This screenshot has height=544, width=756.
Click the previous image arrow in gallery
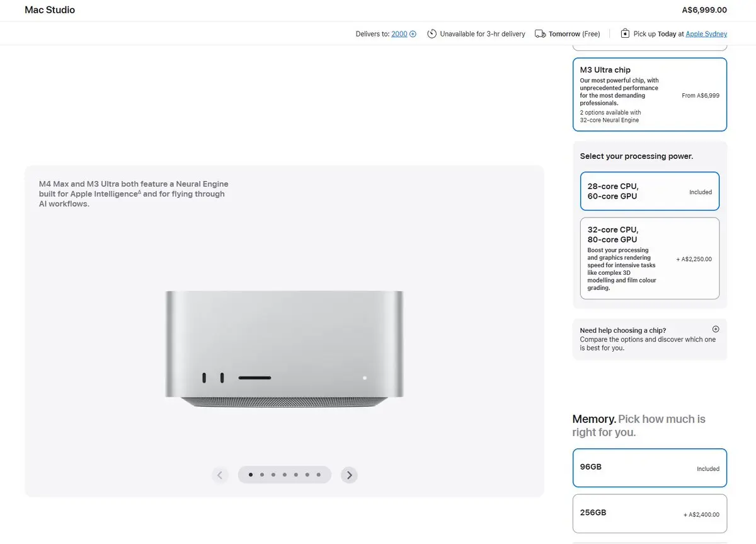pos(220,475)
